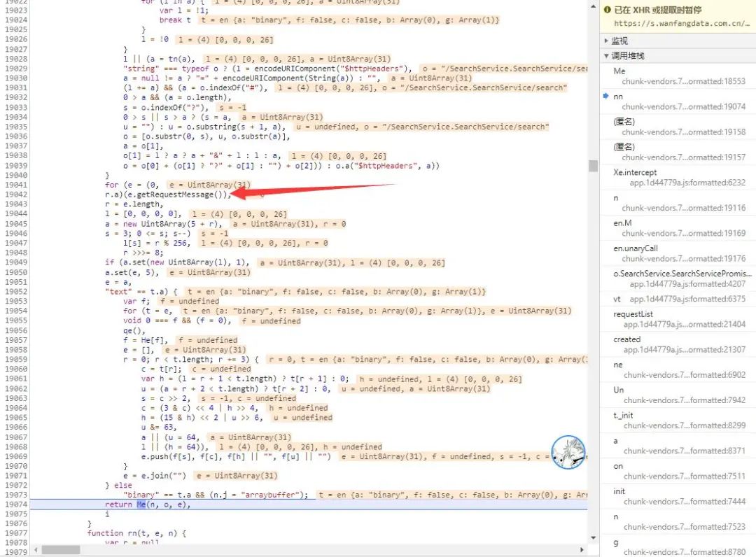Click the highlighted Me call on line 19074
The image size is (756, 557).
pos(143,504)
